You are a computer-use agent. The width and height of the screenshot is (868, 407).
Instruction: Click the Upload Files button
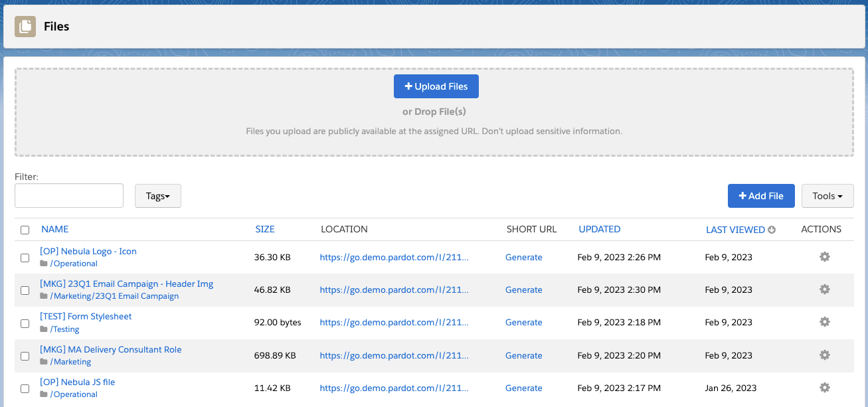(x=436, y=86)
